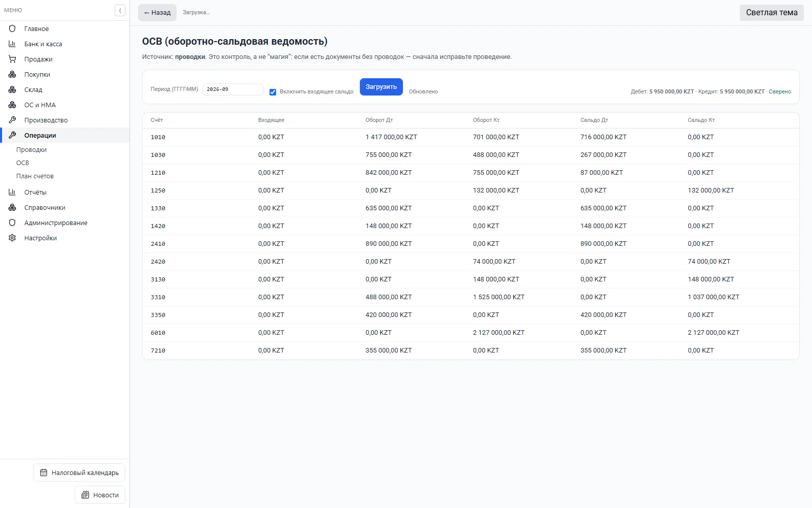Click the wrench icon beside Операции
The image size is (812, 508).
pyautogui.click(x=12, y=135)
